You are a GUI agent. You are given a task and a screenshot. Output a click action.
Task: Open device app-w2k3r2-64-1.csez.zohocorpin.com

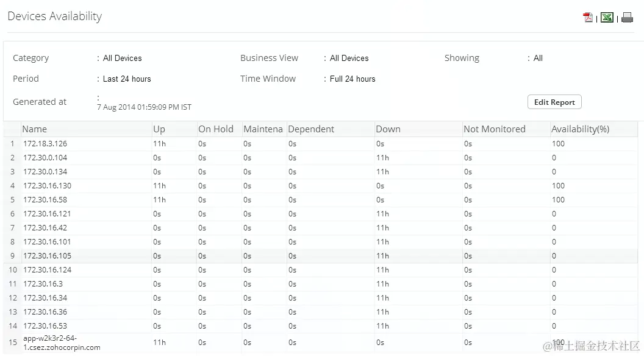[62, 343]
